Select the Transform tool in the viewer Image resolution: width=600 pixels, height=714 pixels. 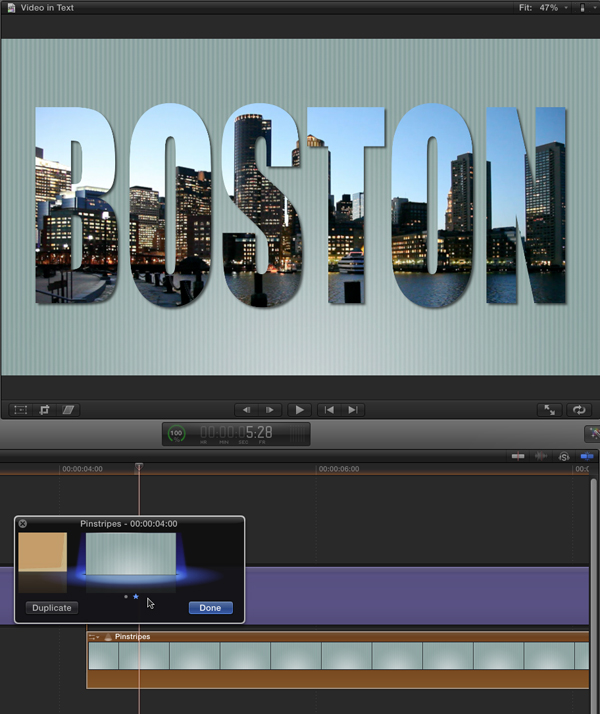coord(20,410)
